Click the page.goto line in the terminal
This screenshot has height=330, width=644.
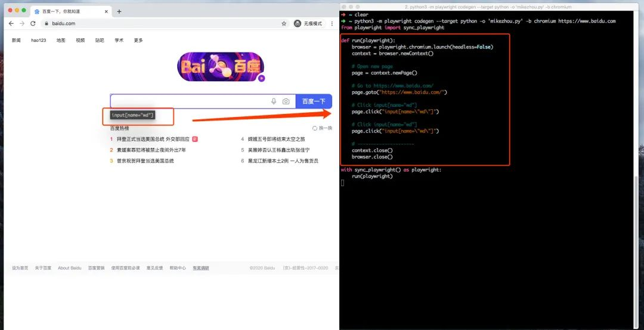tap(400, 92)
